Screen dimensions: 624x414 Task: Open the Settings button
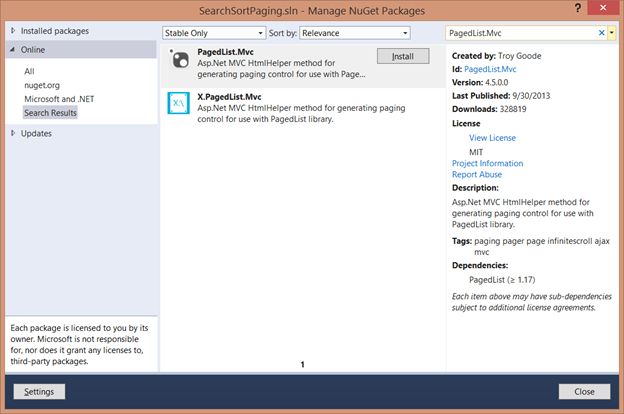(x=39, y=392)
